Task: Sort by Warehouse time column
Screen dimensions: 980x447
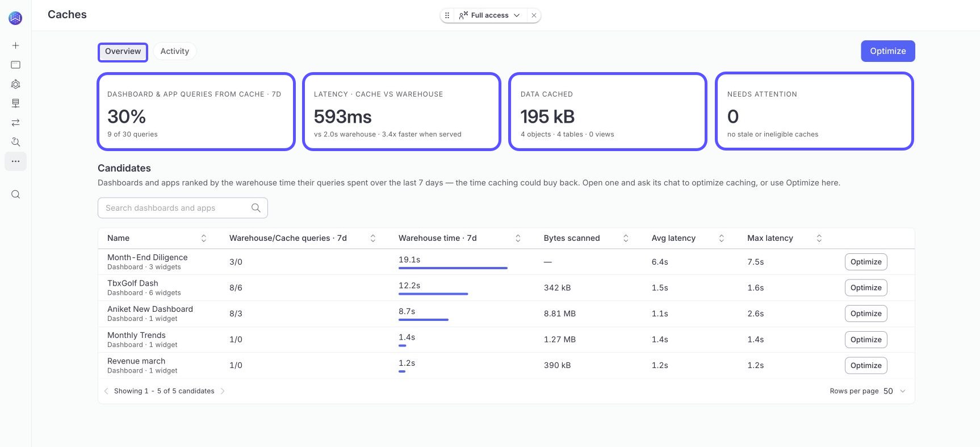Action: 518,239
